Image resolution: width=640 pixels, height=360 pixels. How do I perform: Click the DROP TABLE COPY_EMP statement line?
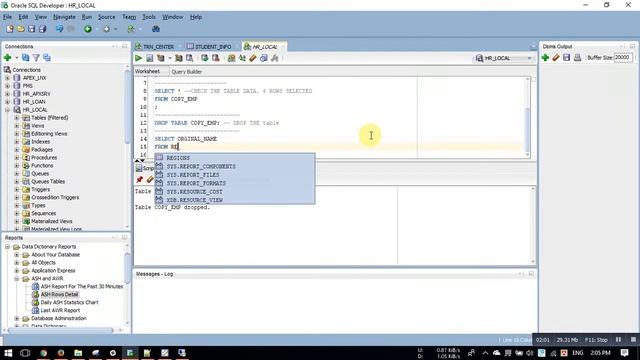(217, 123)
